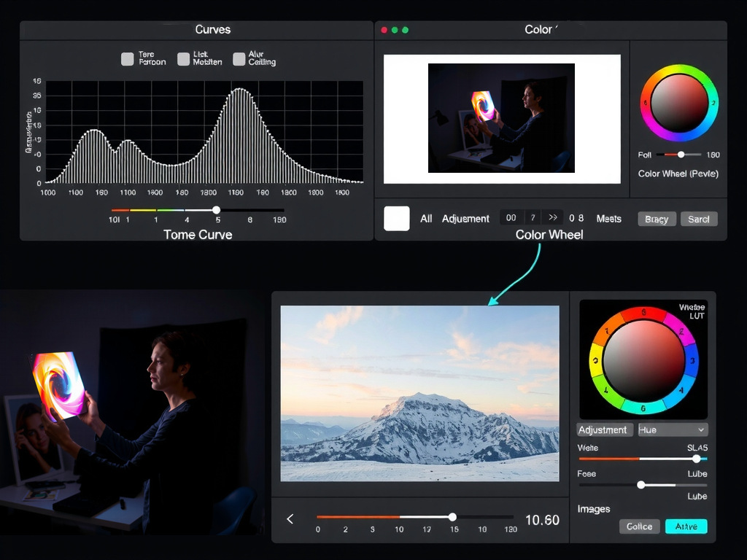Click the white color swatch
Image resolution: width=747 pixels, height=560 pixels.
[397, 219]
